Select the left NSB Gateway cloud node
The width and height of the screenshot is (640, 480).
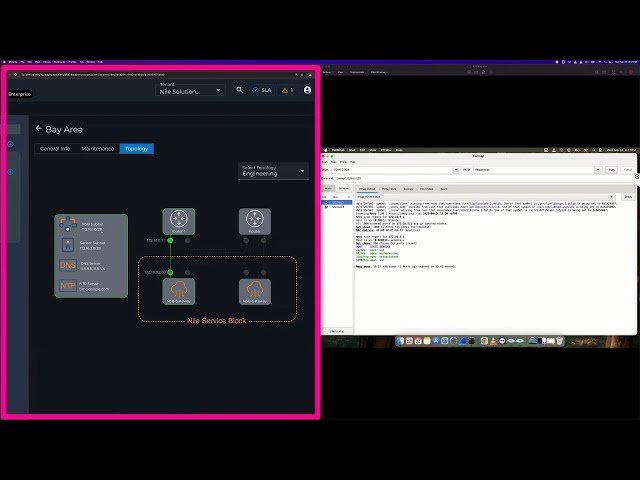pyautogui.click(x=179, y=291)
